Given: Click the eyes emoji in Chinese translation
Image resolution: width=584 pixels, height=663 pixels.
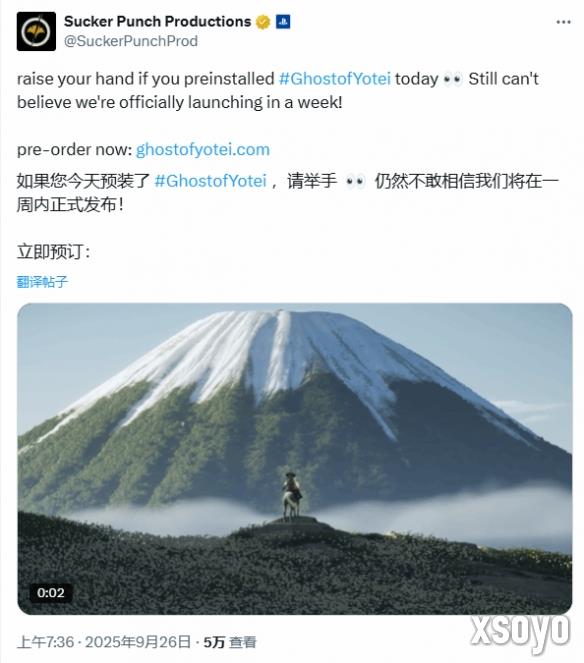Looking at the screenshot, I should [x=355, y=181].
